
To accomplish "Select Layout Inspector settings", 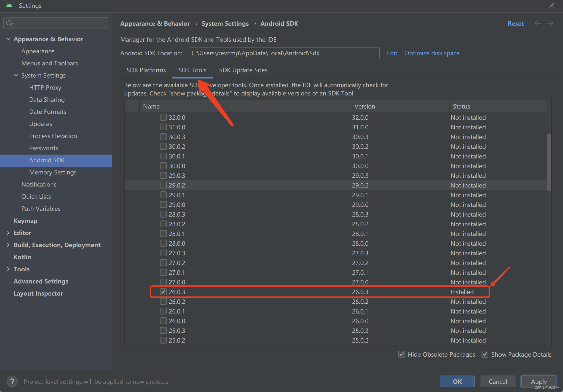I will pyautogui.click(x=38, y=293).
